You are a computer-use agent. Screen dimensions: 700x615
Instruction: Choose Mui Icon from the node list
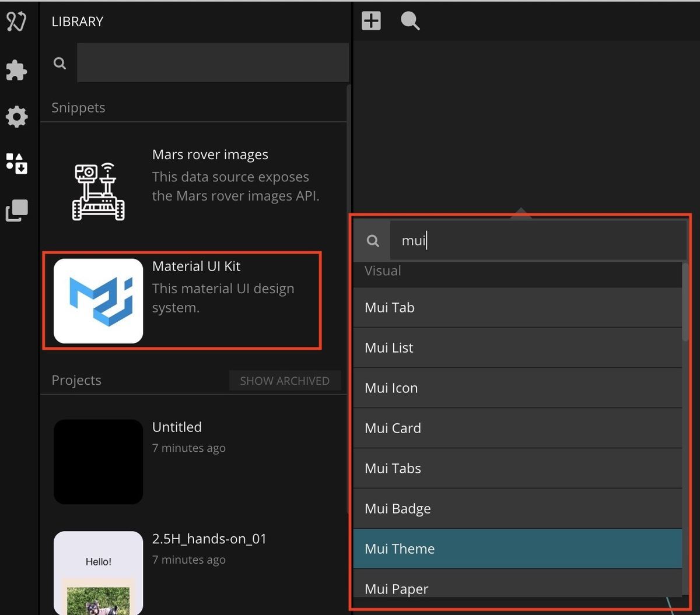(x=517, y=388)
